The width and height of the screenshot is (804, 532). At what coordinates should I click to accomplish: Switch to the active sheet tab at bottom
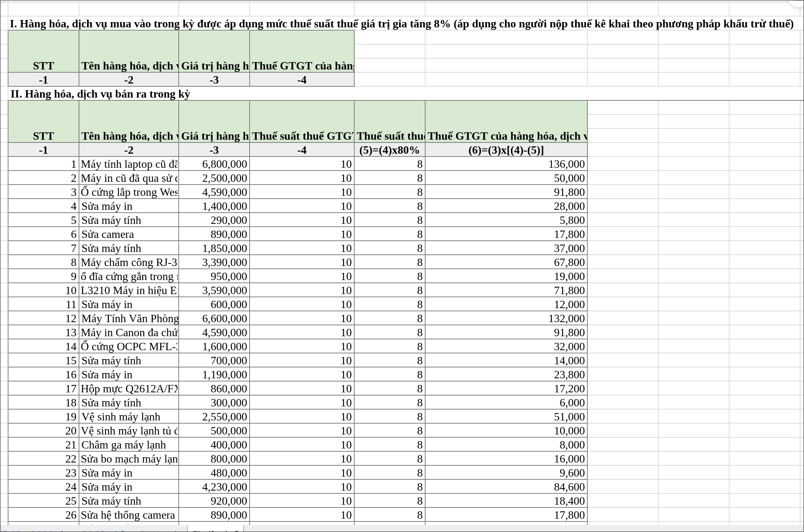[215, 529]
